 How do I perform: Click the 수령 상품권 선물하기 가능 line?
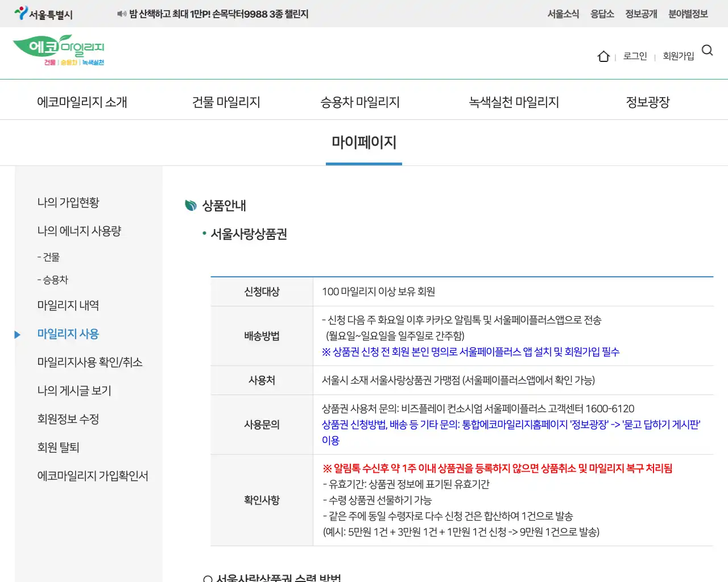click(x=377, y=500)
